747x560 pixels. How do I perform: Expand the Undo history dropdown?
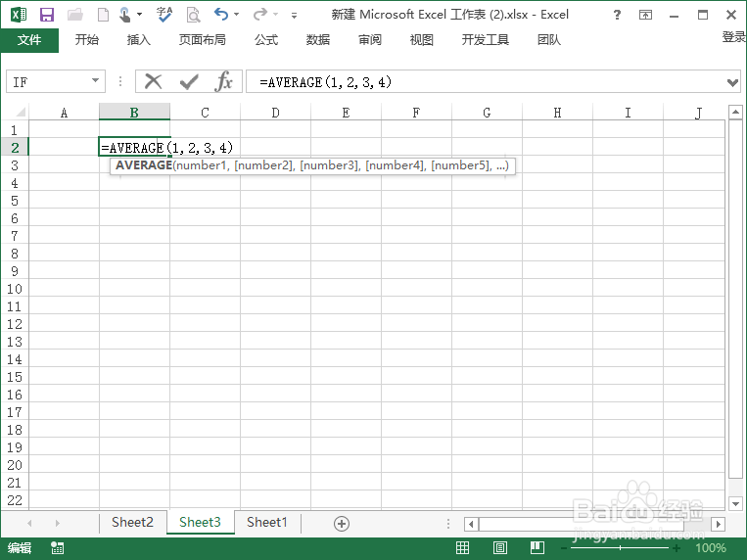coord(236,15)
